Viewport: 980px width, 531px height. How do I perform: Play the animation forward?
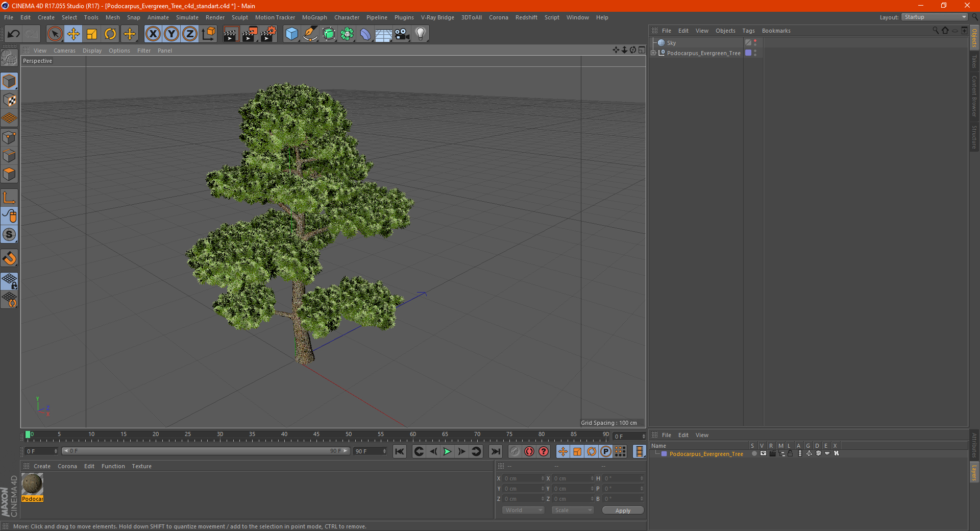pyautogui.click(x=447, y=451)
